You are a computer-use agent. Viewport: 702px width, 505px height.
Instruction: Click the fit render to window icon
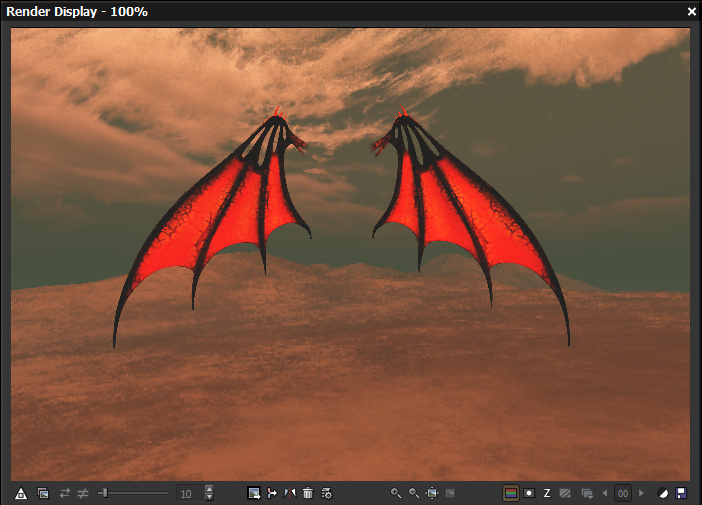pyautogui.click(x=432, y=493)
